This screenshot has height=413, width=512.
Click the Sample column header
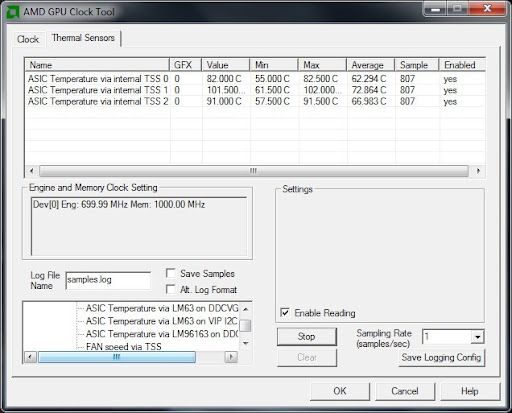[417, 65]
